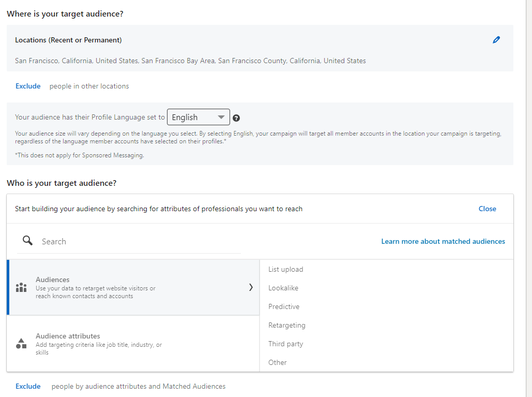The height and width of the screenshot is (397, 532).
Task: Click the help icon beside the language dropdown
Action: pos(236,117)
